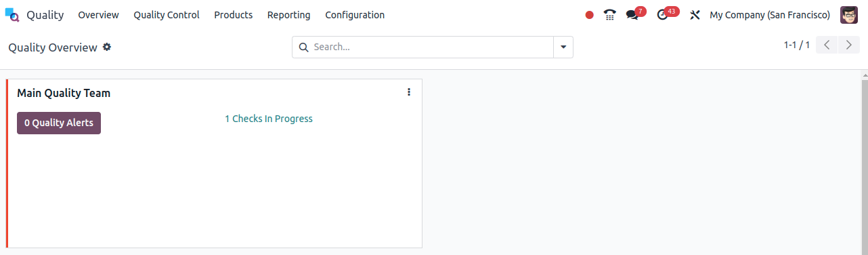Image resolution: width=868 pixels, height=255 pixels.
Task: Open the Reporting menu
Action: [289, 15]
